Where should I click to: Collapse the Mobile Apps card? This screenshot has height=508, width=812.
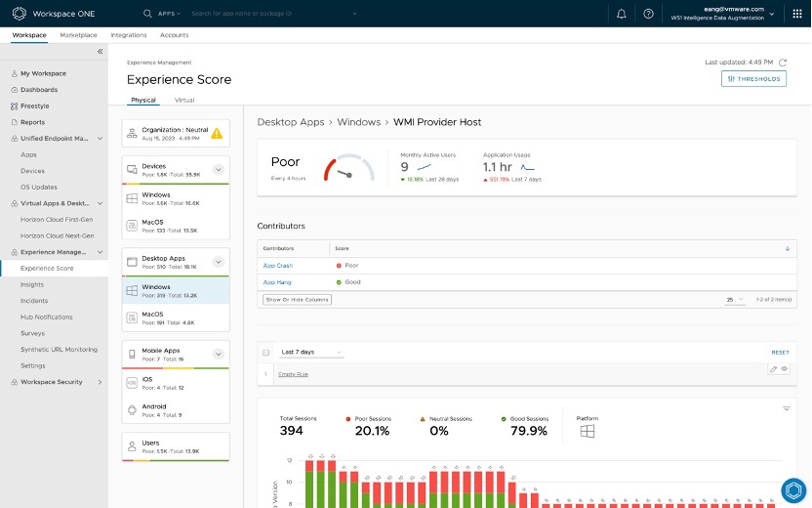click(219, 353)
